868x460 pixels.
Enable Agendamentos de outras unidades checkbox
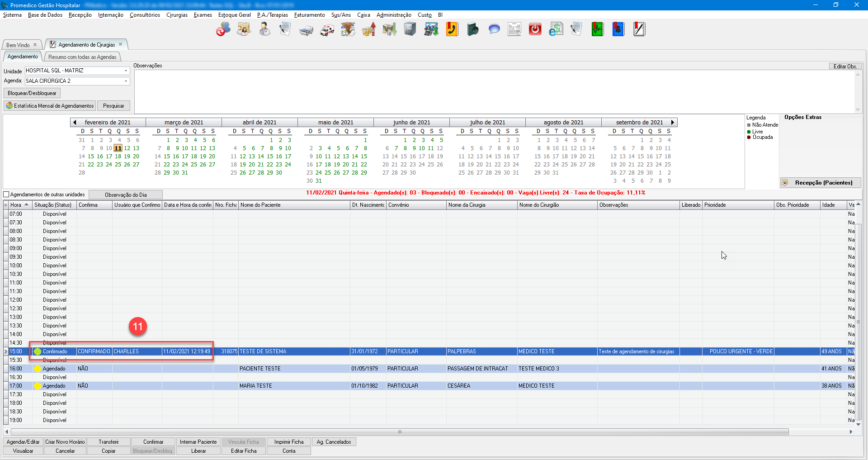click(6, 194)
